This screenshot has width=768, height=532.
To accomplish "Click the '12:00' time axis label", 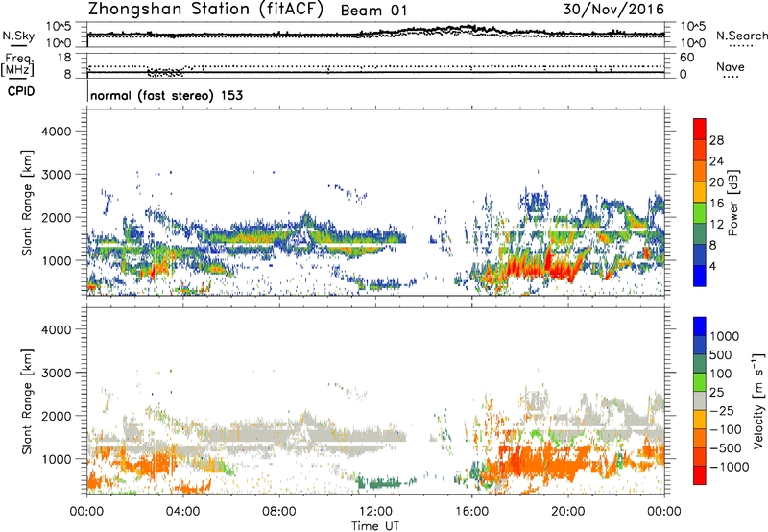I will coord(375,512).
